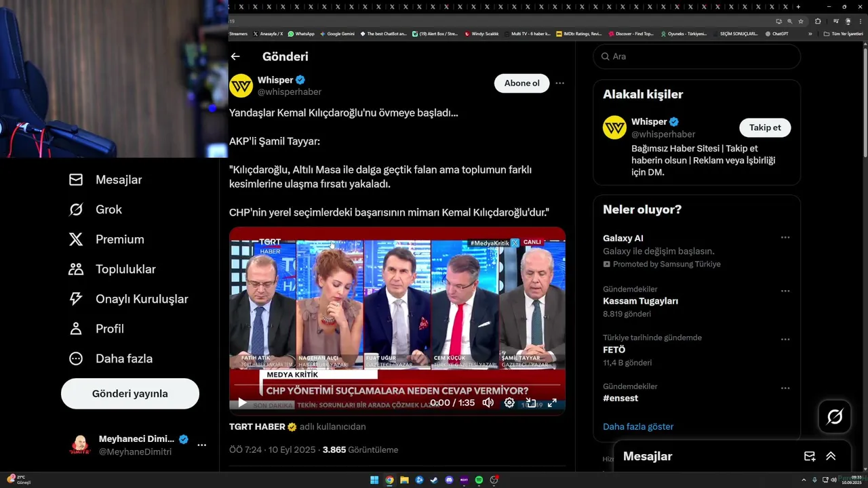Expand the video to fullscreen
The width and height of the screenshot is (868, 488).
coord(552,403)
